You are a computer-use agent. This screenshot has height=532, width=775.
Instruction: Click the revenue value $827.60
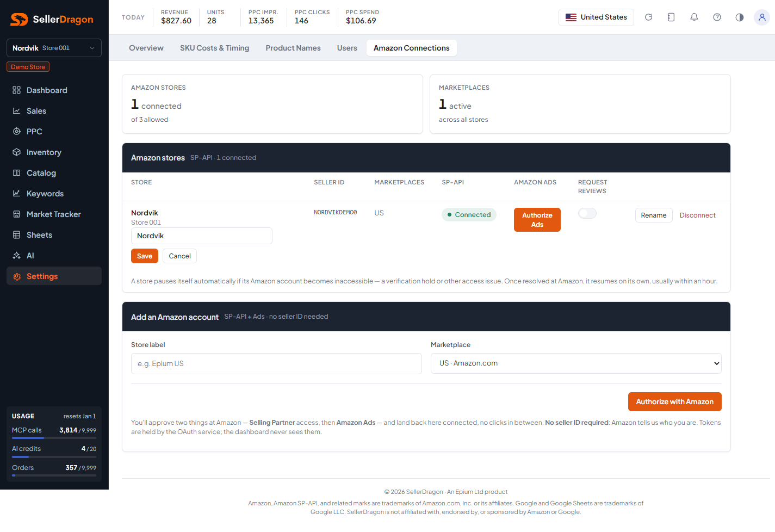pos(176,21)
